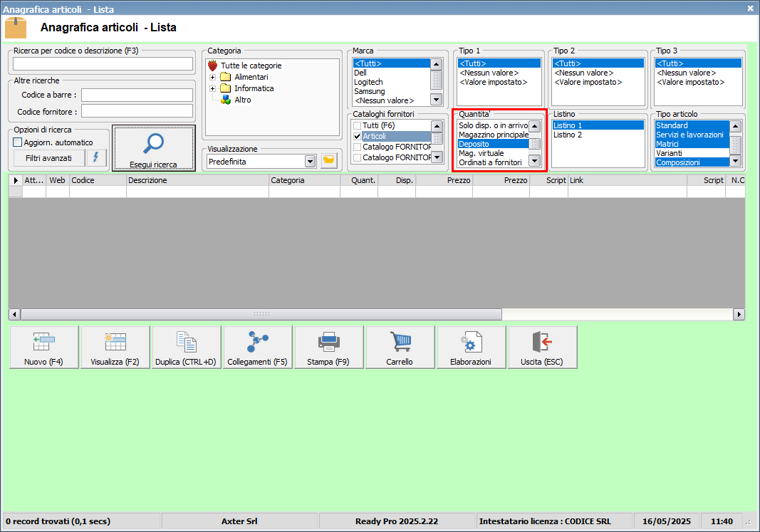
Task: Select Ordinati a fornitori quantity option
Action: 494,162
